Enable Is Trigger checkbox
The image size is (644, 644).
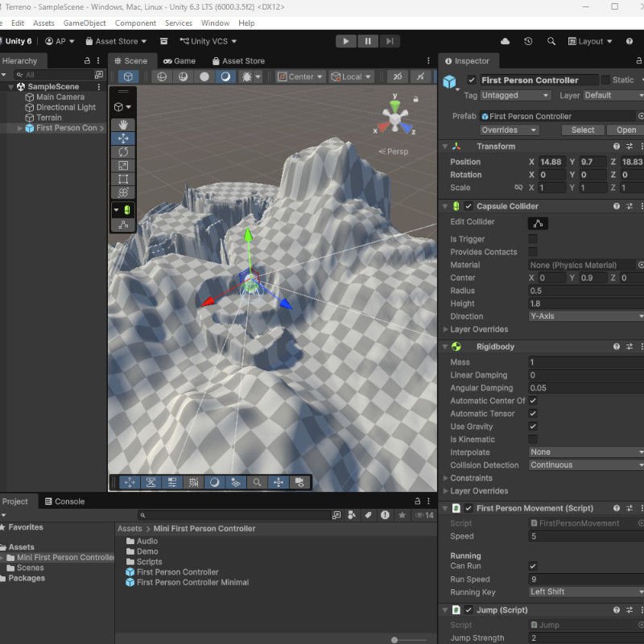(533, 239)
